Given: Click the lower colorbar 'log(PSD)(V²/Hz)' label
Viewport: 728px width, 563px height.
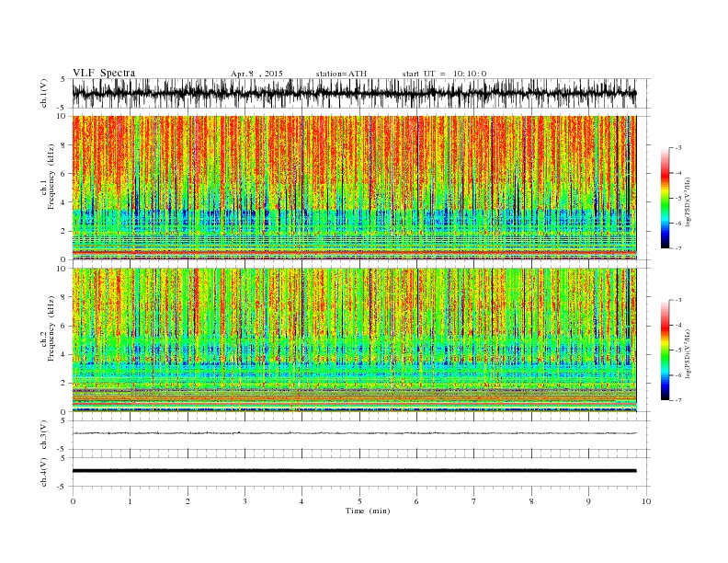Looking at the screenshot, I should (x=688, y=353).
